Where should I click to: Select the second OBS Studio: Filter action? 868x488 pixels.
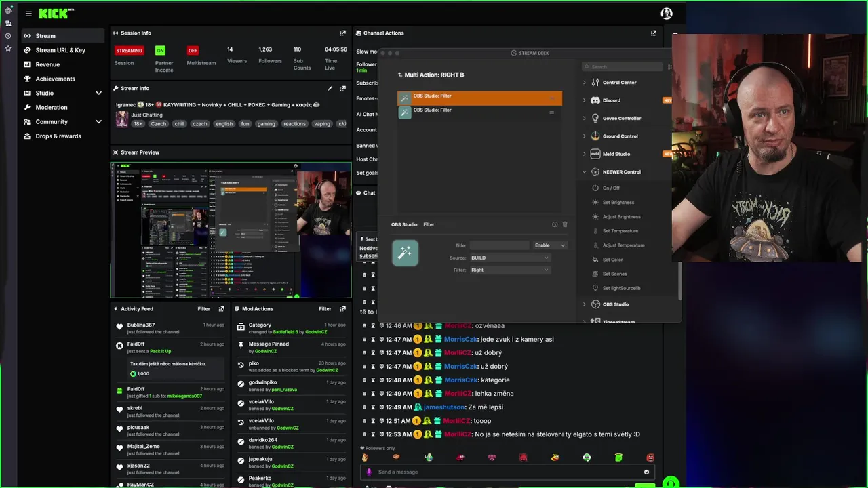[479, 113]
